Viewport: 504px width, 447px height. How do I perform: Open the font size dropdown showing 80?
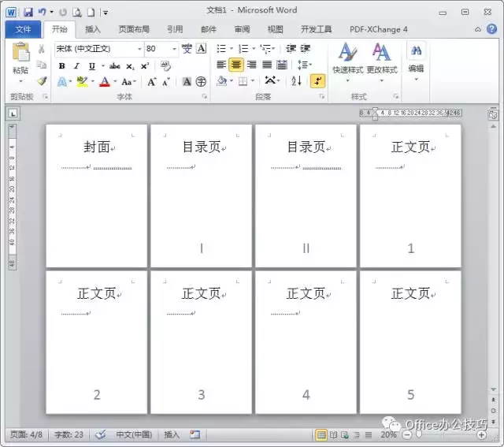(x=174, y=49)
